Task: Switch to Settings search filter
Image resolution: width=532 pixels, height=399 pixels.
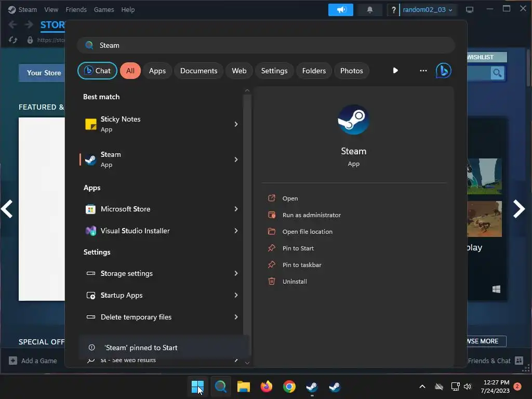Action: 274,71
